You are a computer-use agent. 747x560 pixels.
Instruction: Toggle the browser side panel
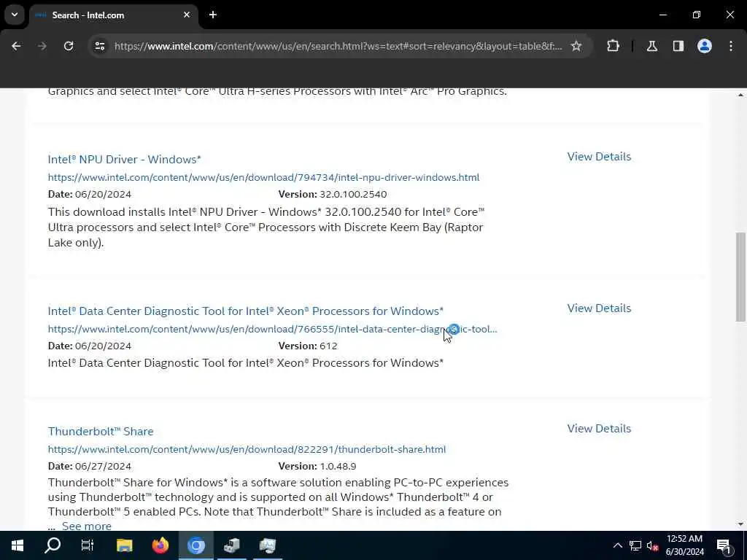click(678, 46)
